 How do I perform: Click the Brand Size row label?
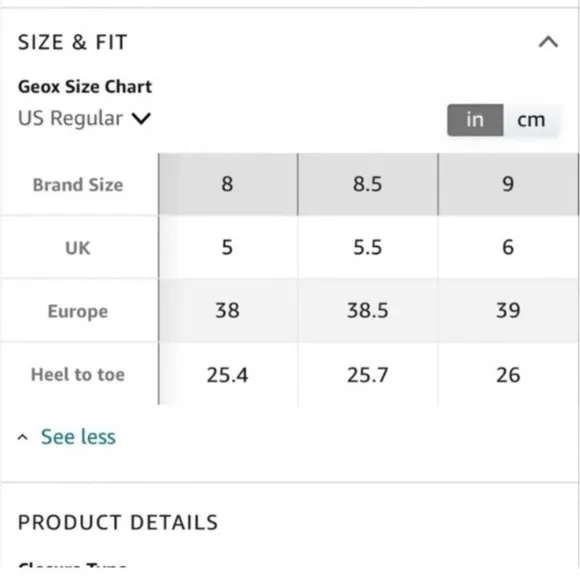78,185
